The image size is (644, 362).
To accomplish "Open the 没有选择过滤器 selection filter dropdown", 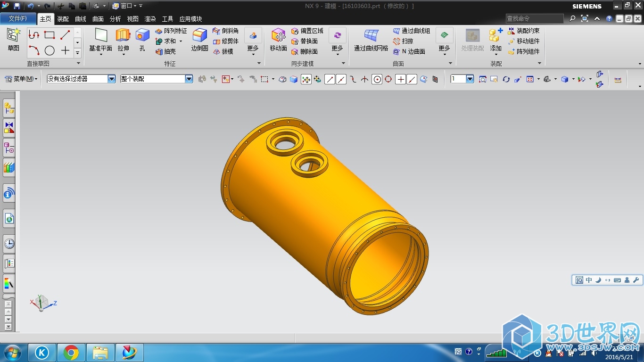I will [x=112, y=79].
